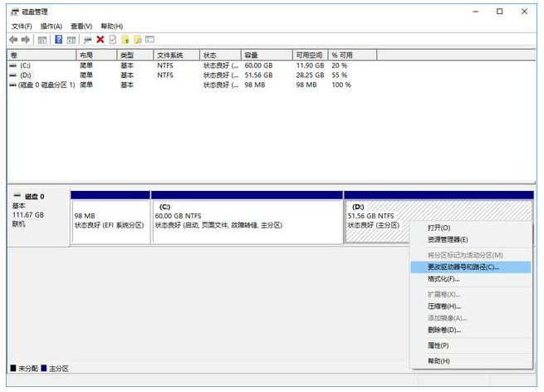Click the show/hide action pane icon
544x392 pixels.
[x=71, y=40]
